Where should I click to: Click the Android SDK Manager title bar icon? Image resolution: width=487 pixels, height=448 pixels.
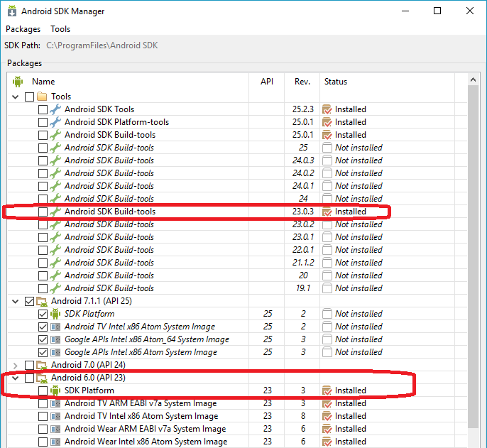[12, 11]
